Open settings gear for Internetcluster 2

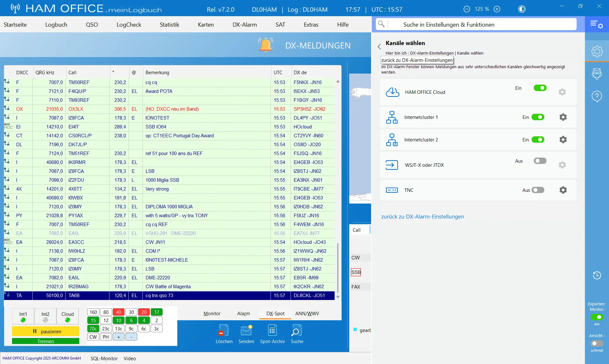click(563, 140)
